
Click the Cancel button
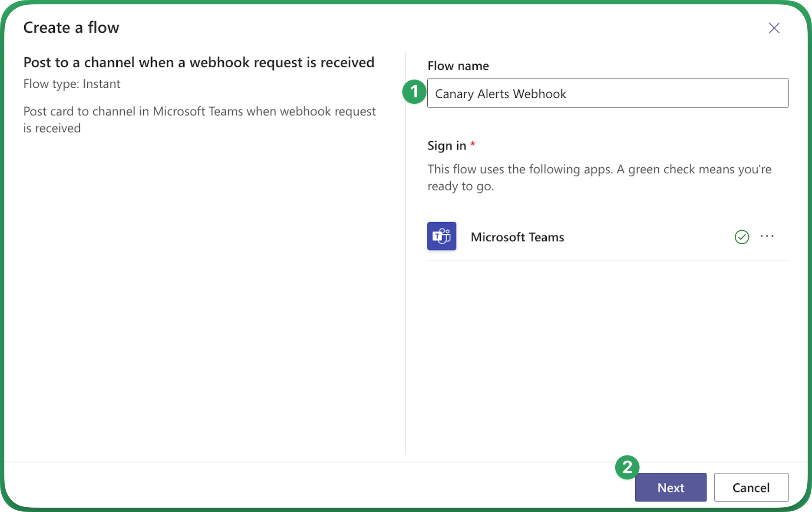[751, 487]
